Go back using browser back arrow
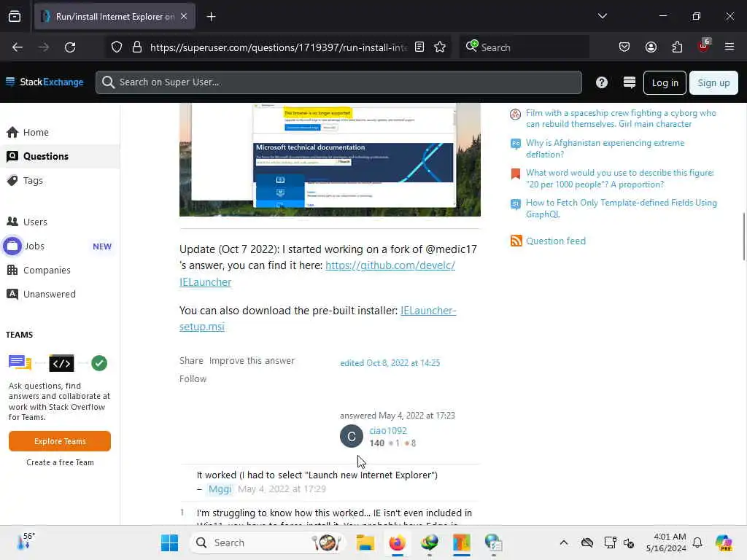 coord(18,47)
